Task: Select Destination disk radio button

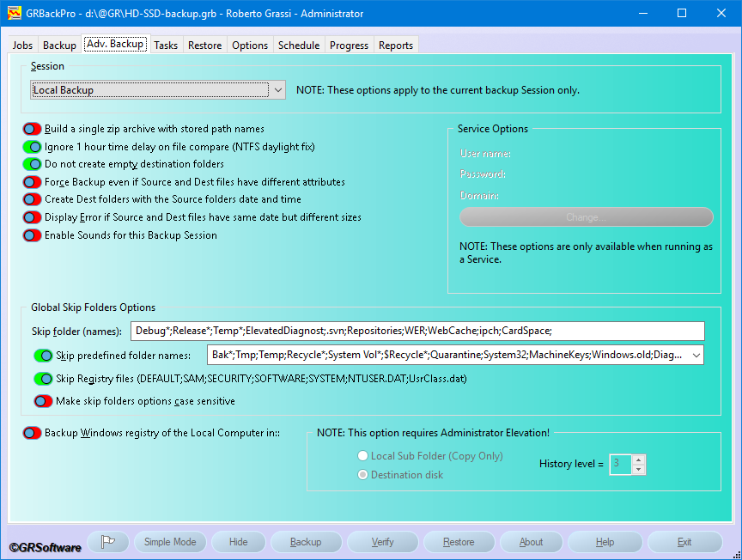Action: click(x=362, y=474)
